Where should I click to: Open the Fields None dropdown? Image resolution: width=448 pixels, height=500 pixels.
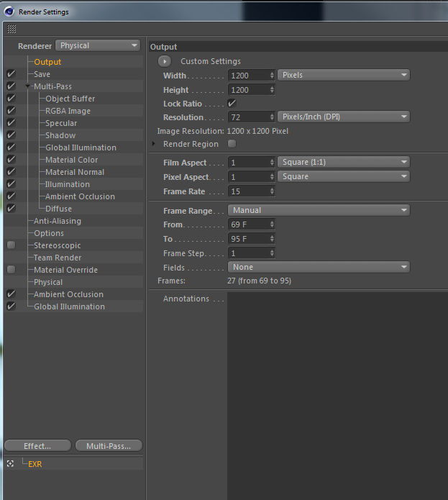pos(319,267)
